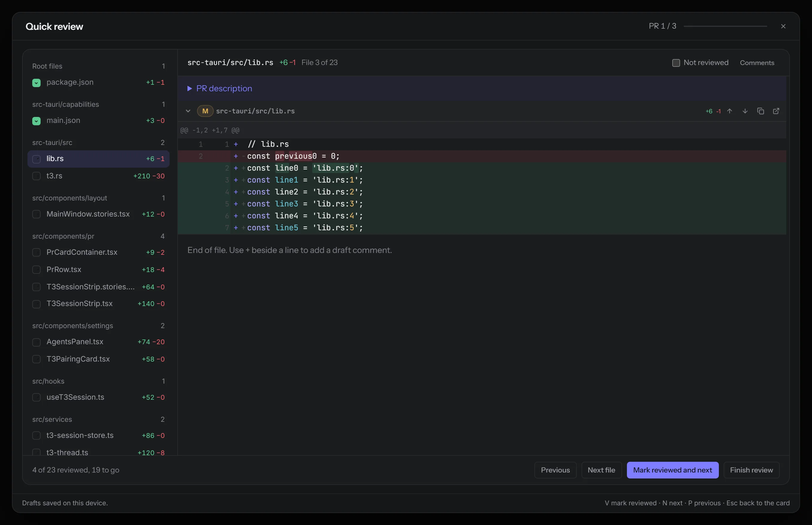
Task: Copy lib.rs path using copy icon
Action: 760,111
